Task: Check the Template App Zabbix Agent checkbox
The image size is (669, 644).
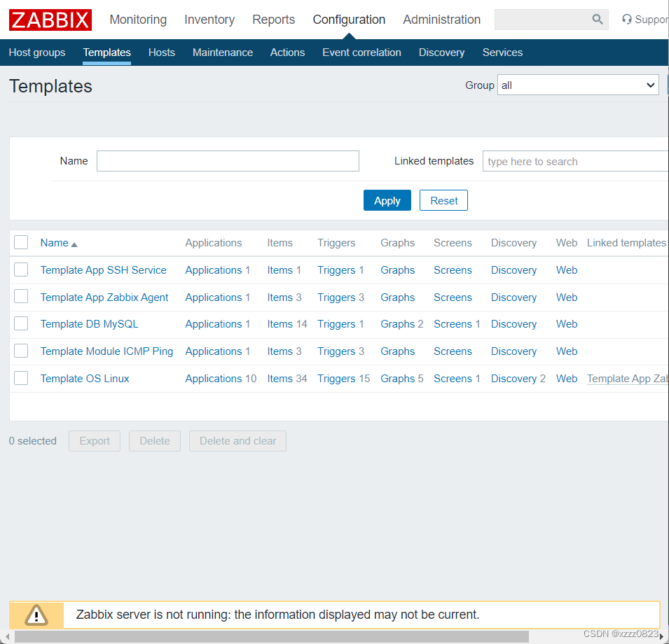Action: coord(21,296)
